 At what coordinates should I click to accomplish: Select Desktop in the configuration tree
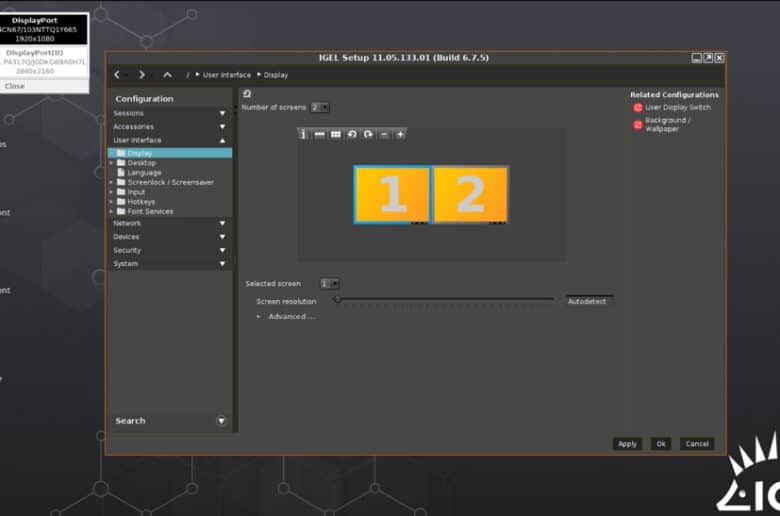point(142,163)
